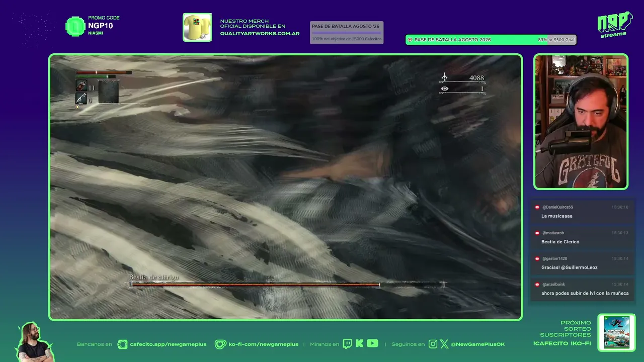
Task: Select the quicksilver bullet icon in game HUD
Action: click(x=81, y=99)
